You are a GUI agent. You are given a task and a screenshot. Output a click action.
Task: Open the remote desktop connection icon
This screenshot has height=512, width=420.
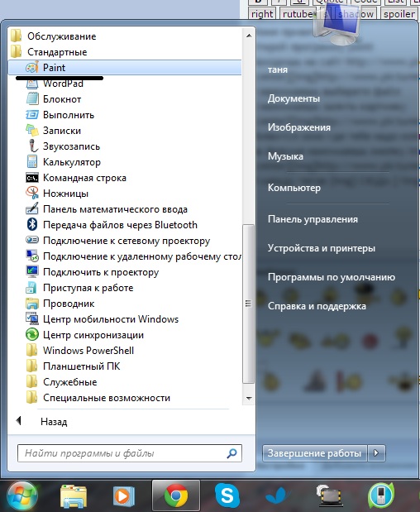pyautogui.click(x=32, y=256)
